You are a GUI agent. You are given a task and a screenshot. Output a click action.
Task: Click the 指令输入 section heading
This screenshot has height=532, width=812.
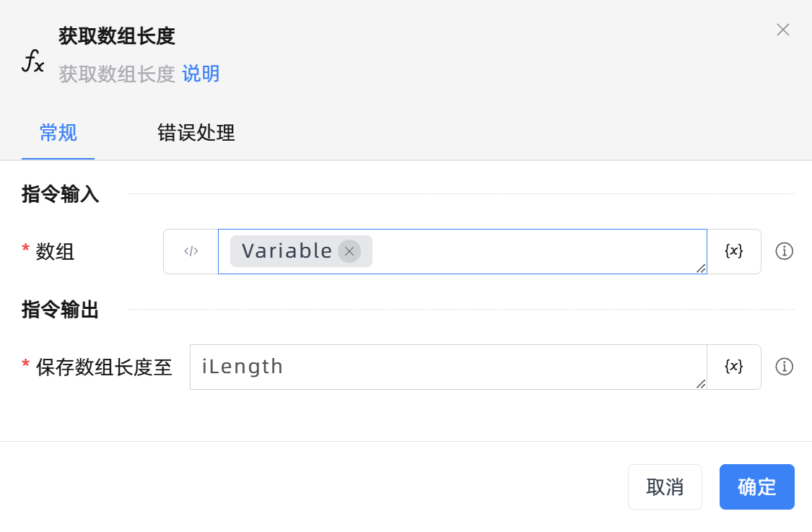[x=61, y=194]
